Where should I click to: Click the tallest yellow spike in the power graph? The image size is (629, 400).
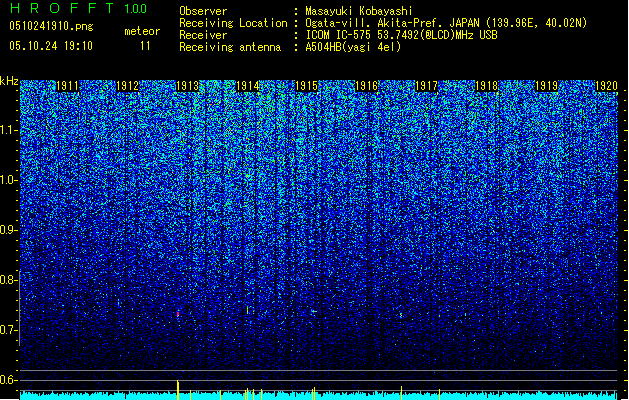[x=178, y=390]
